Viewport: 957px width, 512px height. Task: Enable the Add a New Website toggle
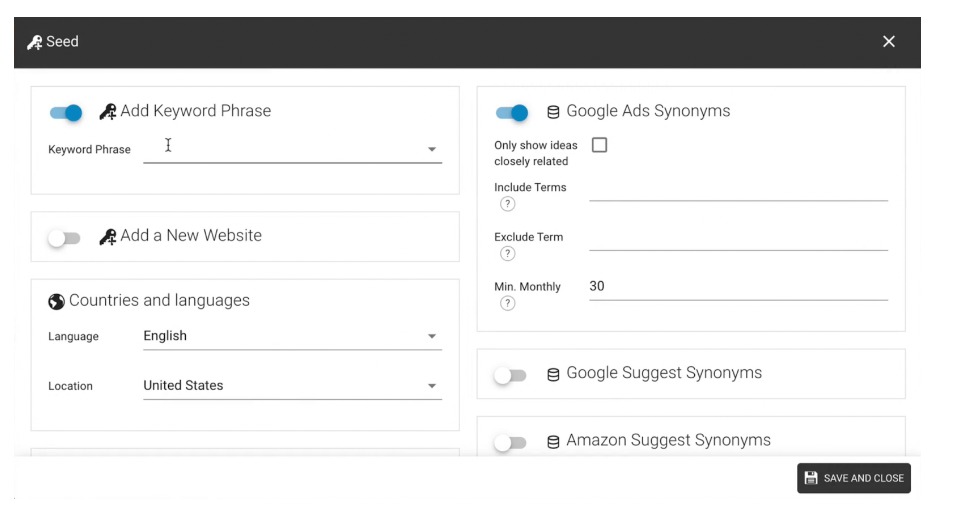[x=64, y=238]
